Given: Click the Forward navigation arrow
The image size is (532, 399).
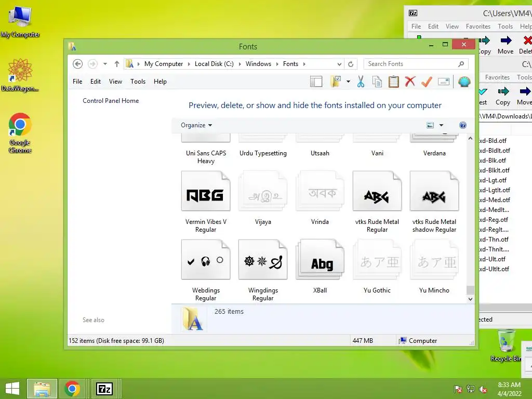Looking at the screenshot, I should (x=92, y=64).
